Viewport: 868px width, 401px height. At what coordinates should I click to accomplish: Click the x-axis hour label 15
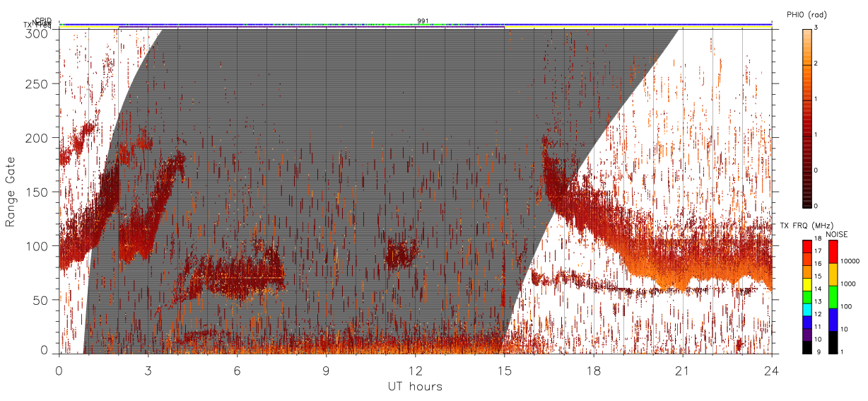(x=505, y=370)
